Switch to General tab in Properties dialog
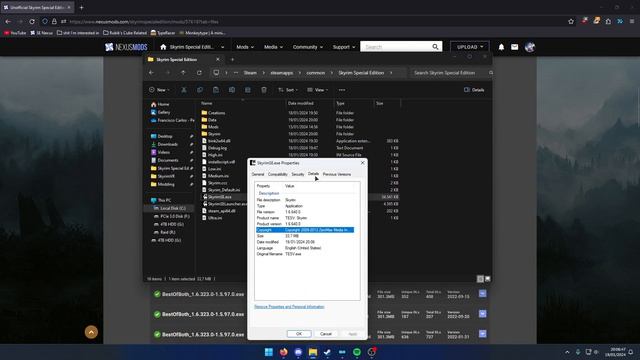 click(x=258, y=174)
